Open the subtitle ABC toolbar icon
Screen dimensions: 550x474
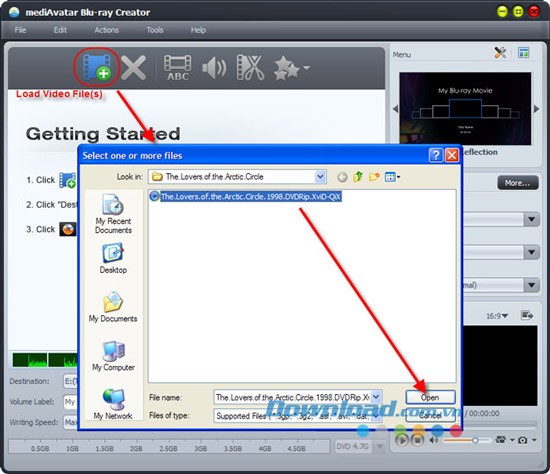(x=177, y=68)
